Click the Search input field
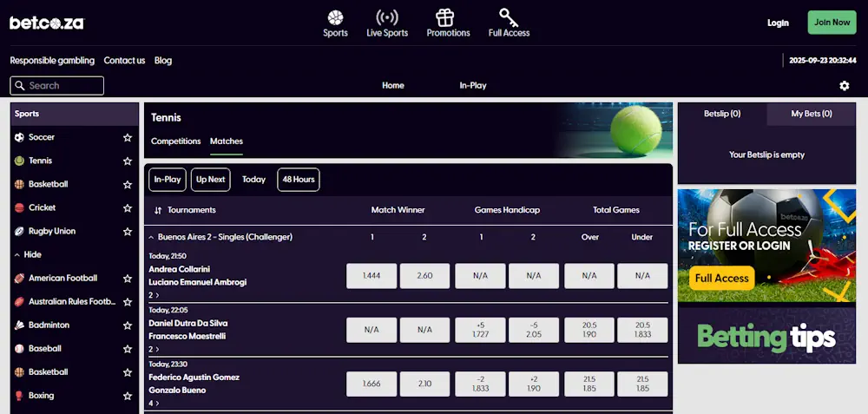Image resolution: width=868 pixels, height=414 pixels. (57, 86)
